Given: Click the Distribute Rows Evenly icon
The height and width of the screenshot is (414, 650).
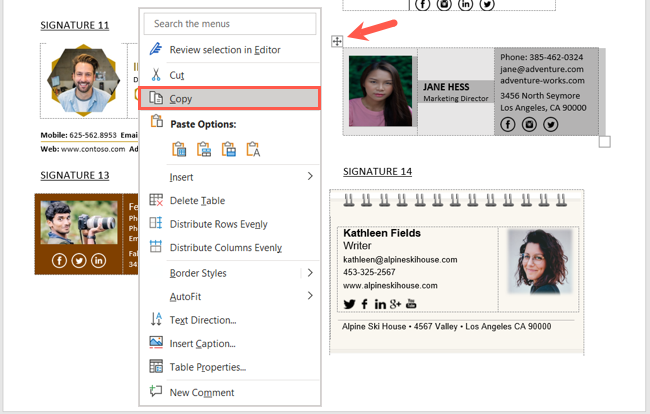Looking at the screenshot, I should click(x=156, y=223).
